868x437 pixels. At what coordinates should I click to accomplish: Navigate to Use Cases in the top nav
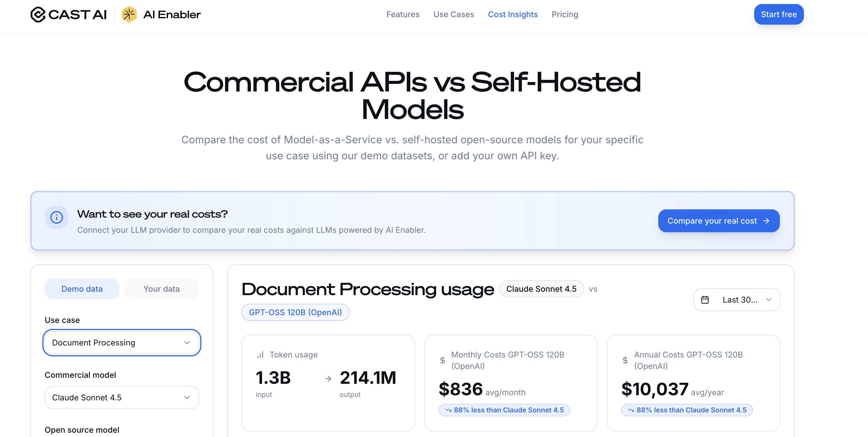point(453,14)
